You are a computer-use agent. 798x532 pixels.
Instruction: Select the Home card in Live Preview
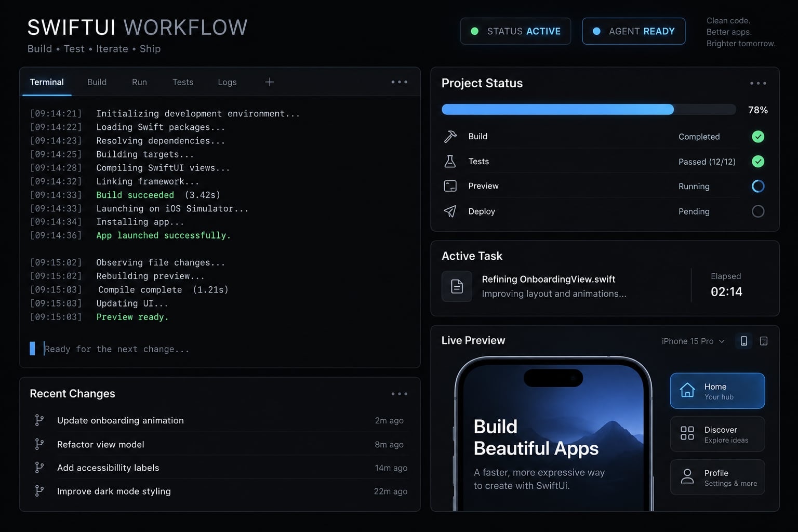(x=717, y=391)
